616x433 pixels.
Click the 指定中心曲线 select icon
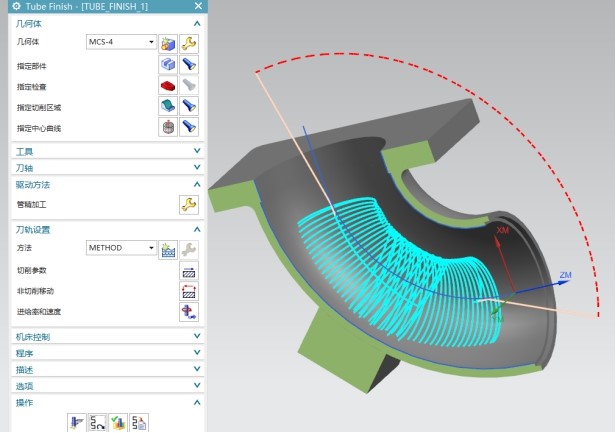click(x=168, y=127)
